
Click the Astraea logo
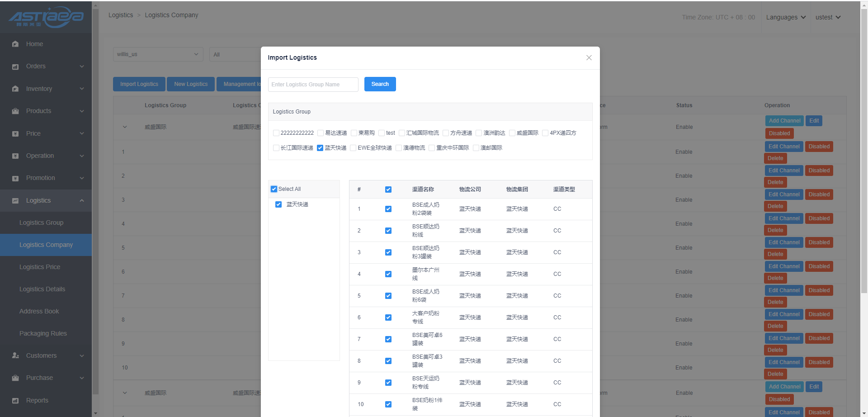[x=46, y=17]
